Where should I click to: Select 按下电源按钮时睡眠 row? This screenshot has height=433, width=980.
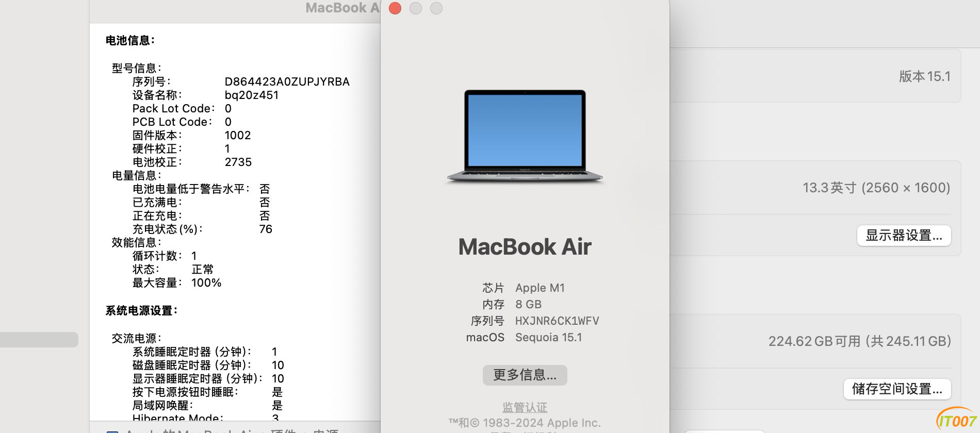(x=208, y=392)
